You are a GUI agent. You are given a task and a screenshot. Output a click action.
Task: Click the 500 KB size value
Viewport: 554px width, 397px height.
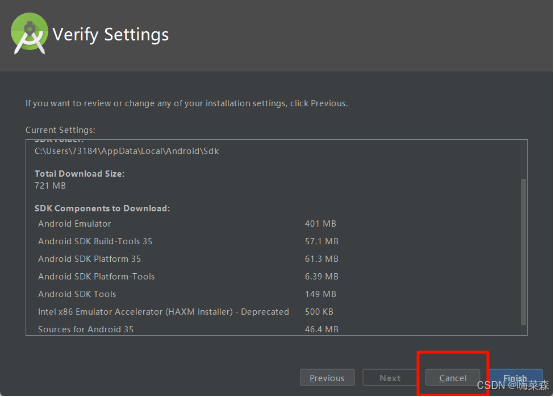tap(319, 312)
